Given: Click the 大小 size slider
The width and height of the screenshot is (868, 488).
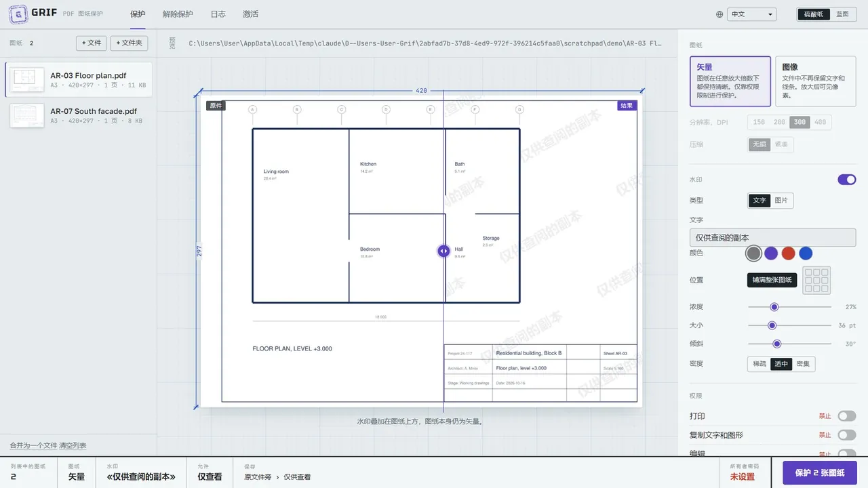Looking at the screenshot, I should coord(789,325).
